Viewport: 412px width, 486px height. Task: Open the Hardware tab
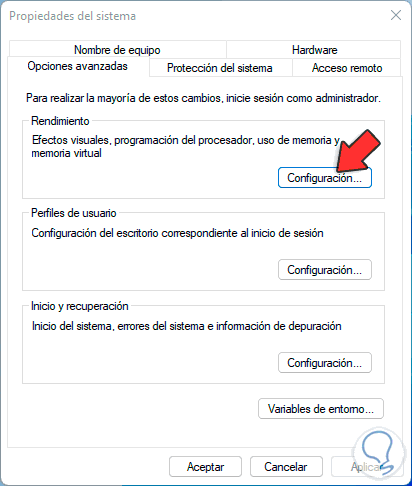pos(314,50)
